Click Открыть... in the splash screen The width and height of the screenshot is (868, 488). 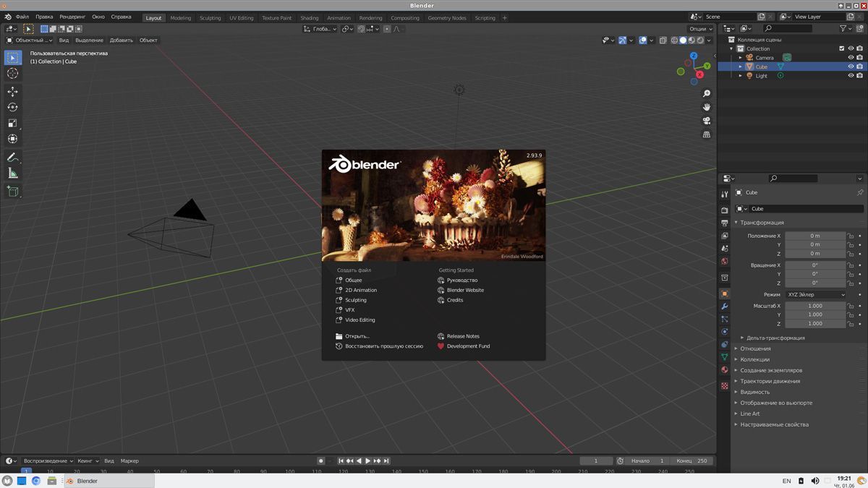pos(357,336)
